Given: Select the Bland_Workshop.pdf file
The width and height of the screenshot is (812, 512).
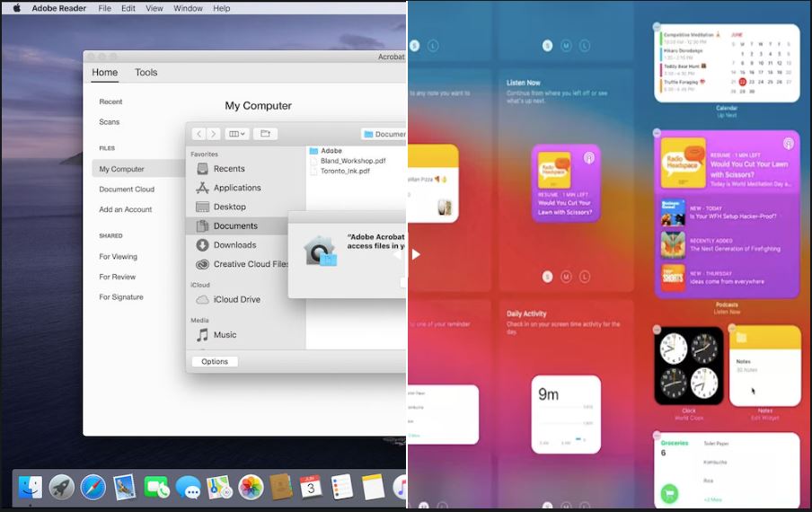Looking at the screenshot, I should tap(348, 161).
